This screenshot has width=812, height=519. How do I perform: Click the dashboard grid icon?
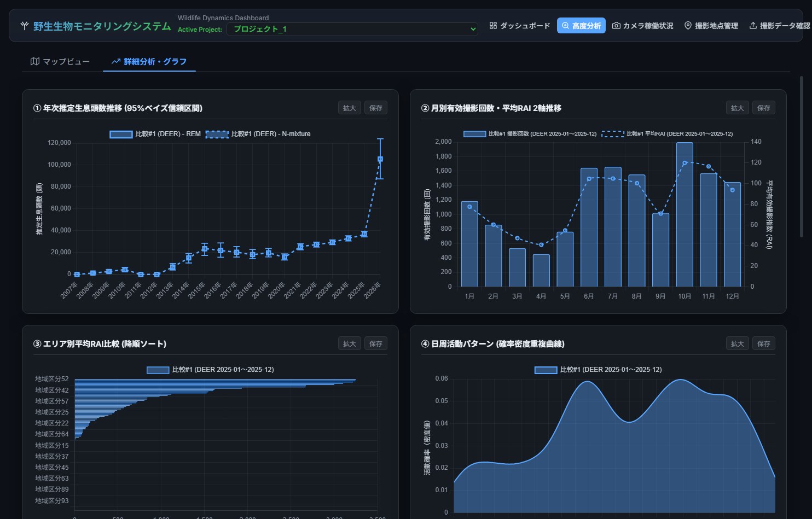click(493, 26)
